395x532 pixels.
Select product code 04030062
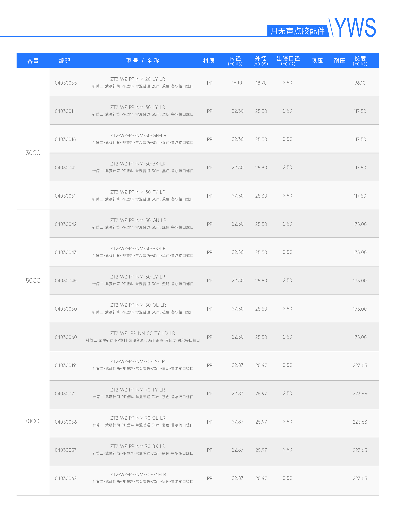[66, 478]
